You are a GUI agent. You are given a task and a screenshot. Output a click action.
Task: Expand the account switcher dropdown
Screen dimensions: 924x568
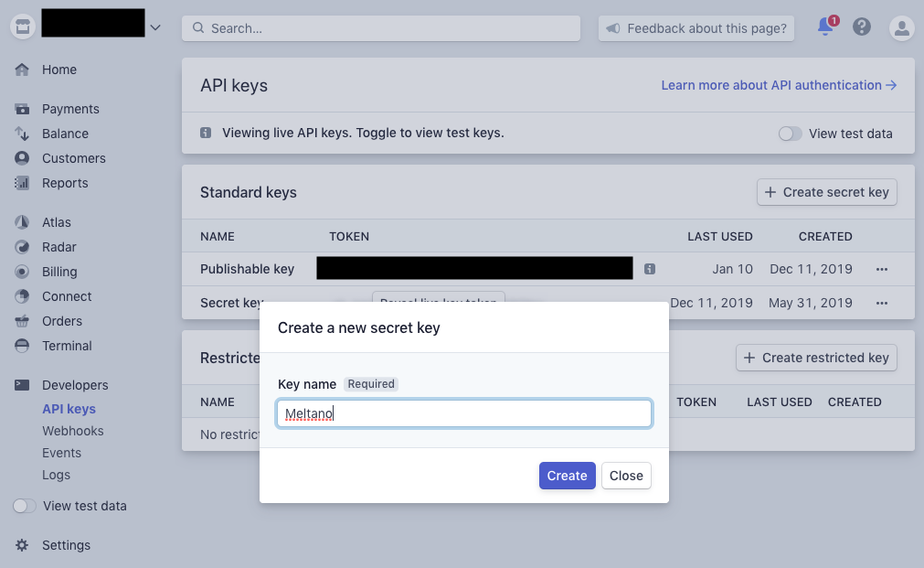click(x=155, y=27)
